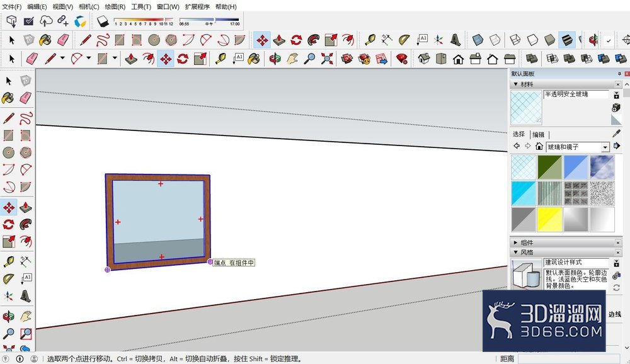Click the cloud upload share icon
Screen dimensions: 630x364
[x=46, y=21]
